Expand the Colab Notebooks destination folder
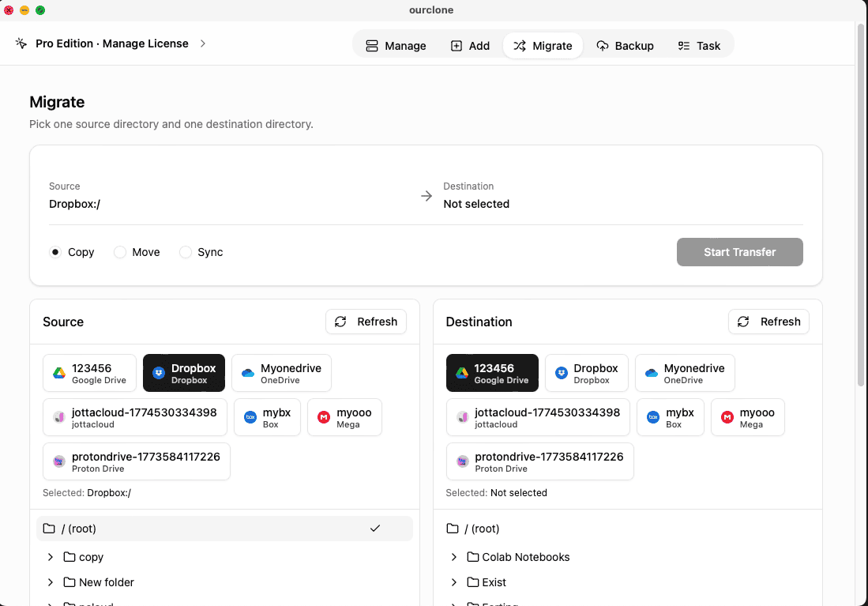The image size is (868, 606). coord(454,557)
